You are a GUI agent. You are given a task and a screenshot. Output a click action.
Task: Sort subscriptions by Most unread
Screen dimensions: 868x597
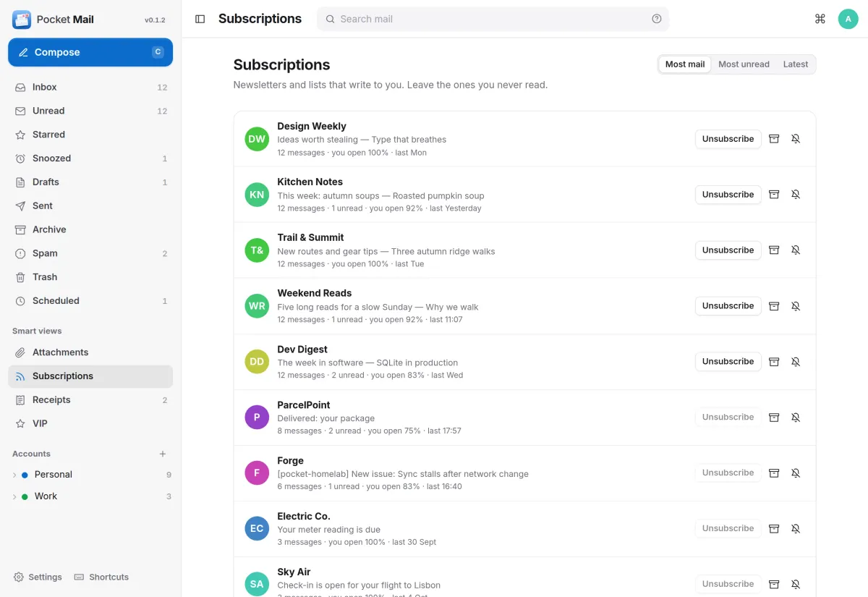(744, 64)
